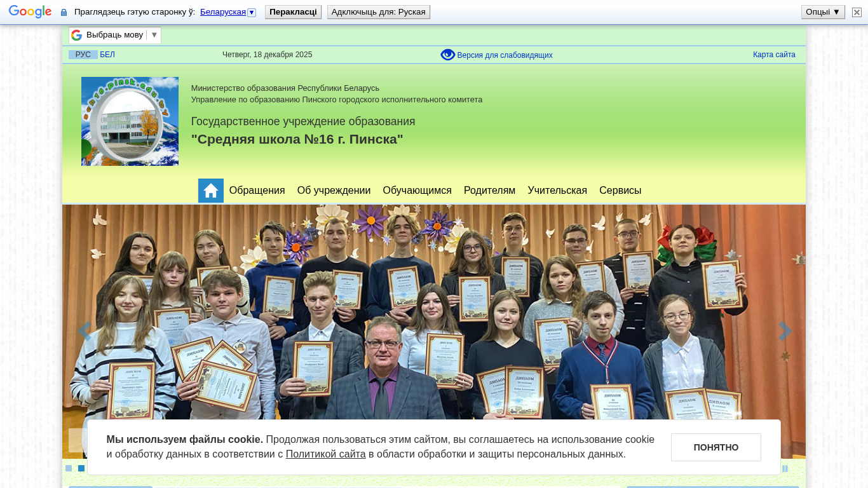This screenshot has height=488, width=868.
Task: Click the Google logo in the translate bar
Action: click(x=30, y=12)
